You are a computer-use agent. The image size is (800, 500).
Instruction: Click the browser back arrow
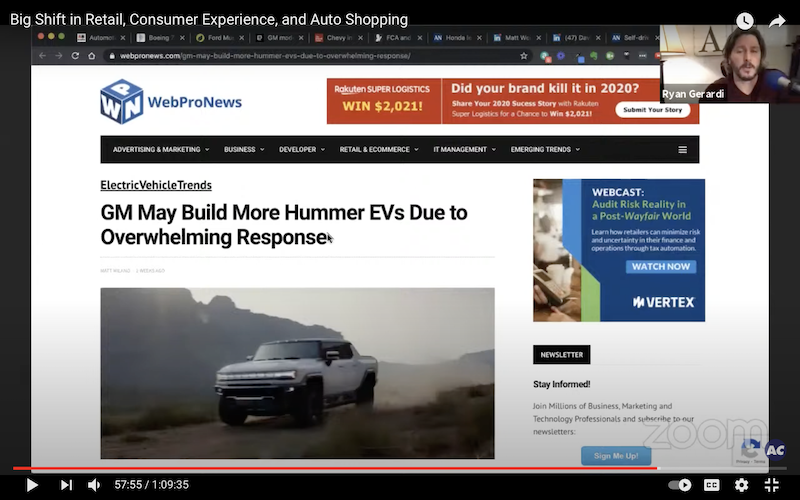42,56
